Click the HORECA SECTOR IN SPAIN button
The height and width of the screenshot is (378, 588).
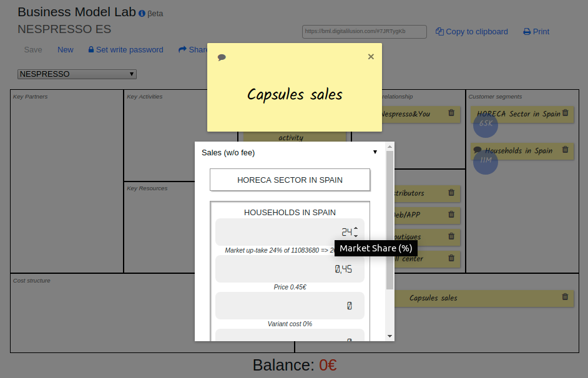(x=290, y=180)
